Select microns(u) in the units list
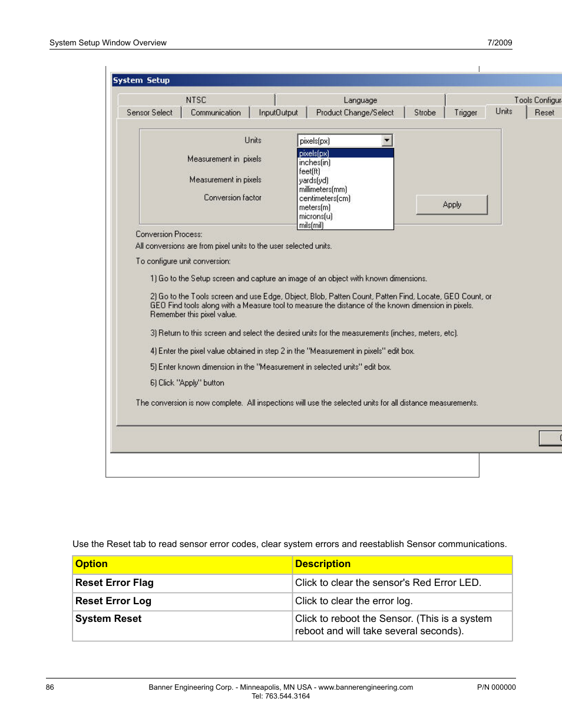The height and width of the screenshot is (728, 562). point(345,216)
